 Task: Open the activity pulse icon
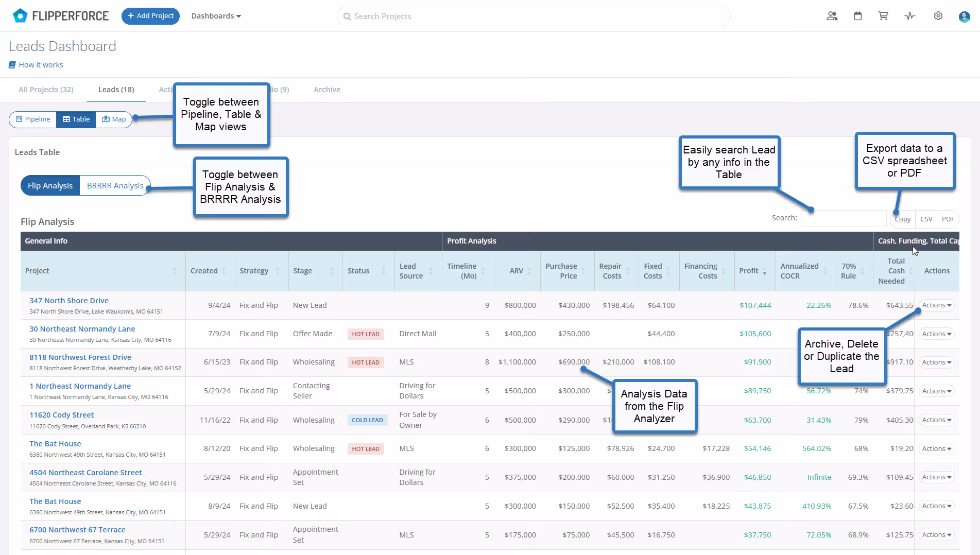910,16
